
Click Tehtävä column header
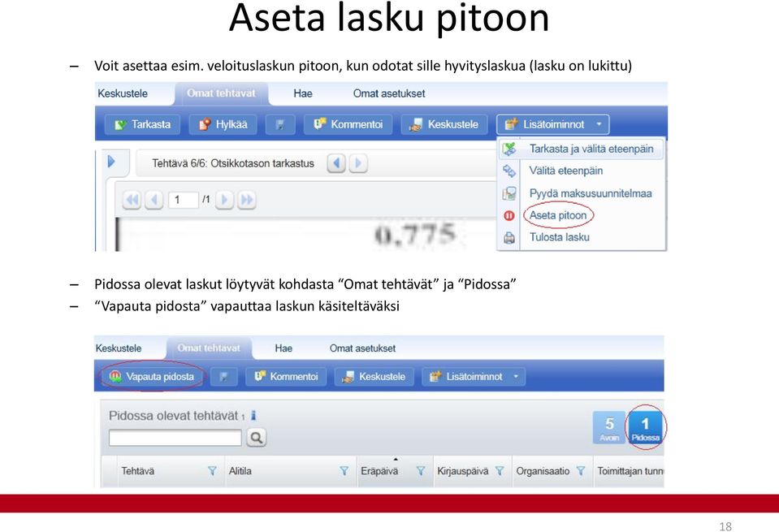click(137, 471)
